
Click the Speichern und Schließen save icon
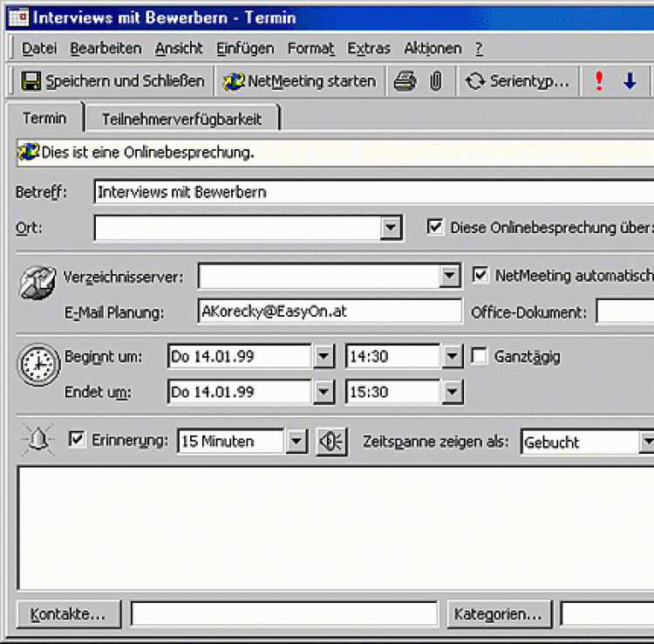pyautogui.click(x=31, y=81)
